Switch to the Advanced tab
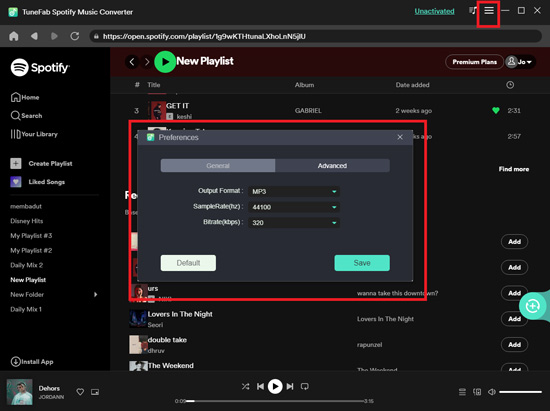 pyautogui.click(x=333, y=166)
